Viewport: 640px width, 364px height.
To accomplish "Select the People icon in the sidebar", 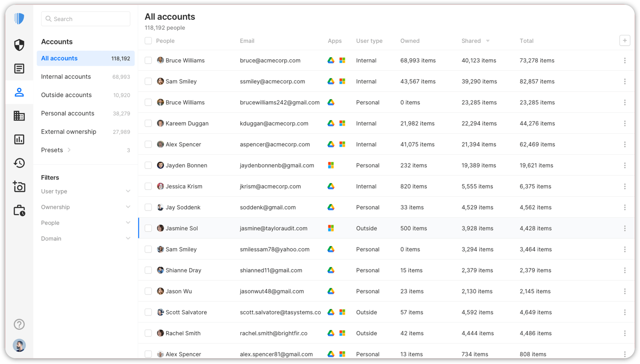I will (19, 92).
